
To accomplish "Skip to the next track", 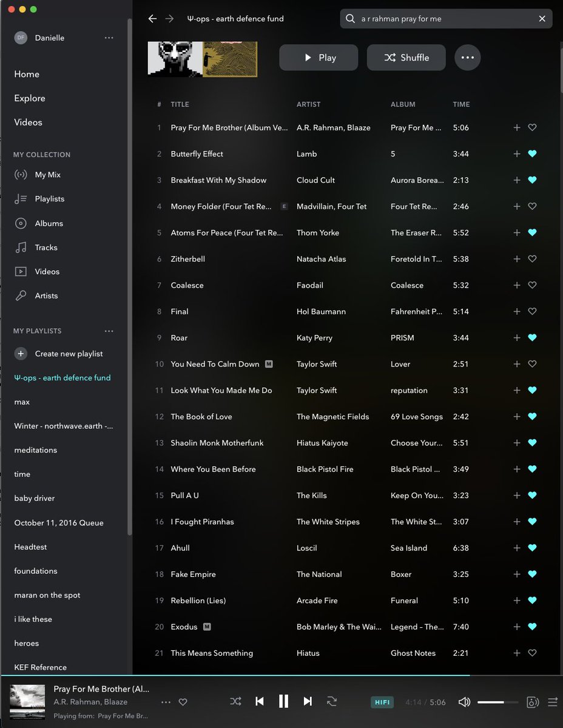I will point(308,701).
